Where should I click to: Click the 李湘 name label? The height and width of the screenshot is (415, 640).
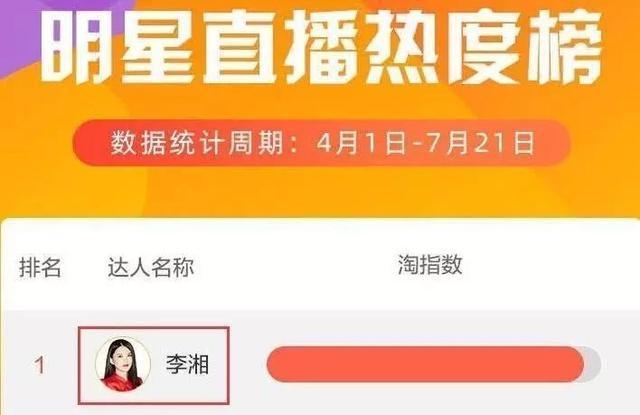point(187,365)
